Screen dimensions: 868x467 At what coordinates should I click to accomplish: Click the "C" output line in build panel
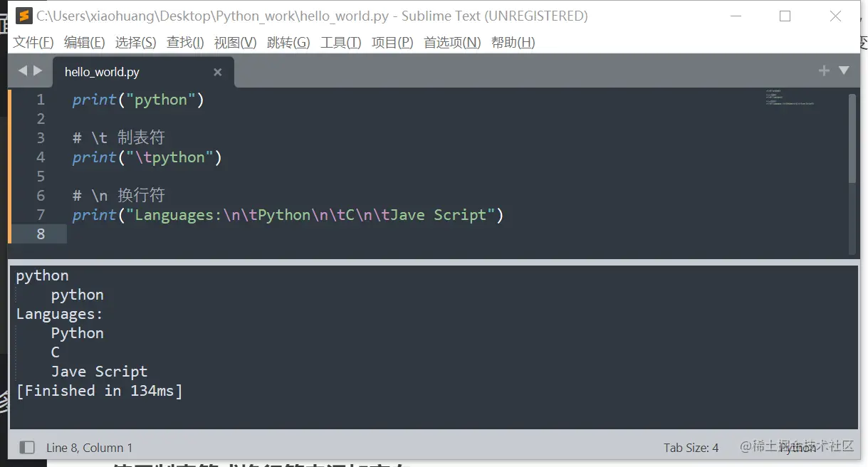(x=56, y=352)
